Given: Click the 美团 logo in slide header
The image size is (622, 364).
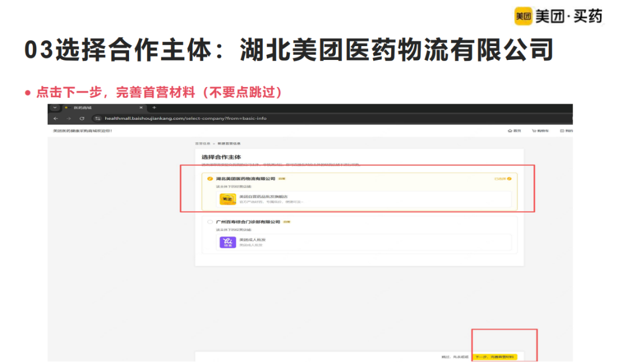Looking at the screenshot, I should coord(523,16).
